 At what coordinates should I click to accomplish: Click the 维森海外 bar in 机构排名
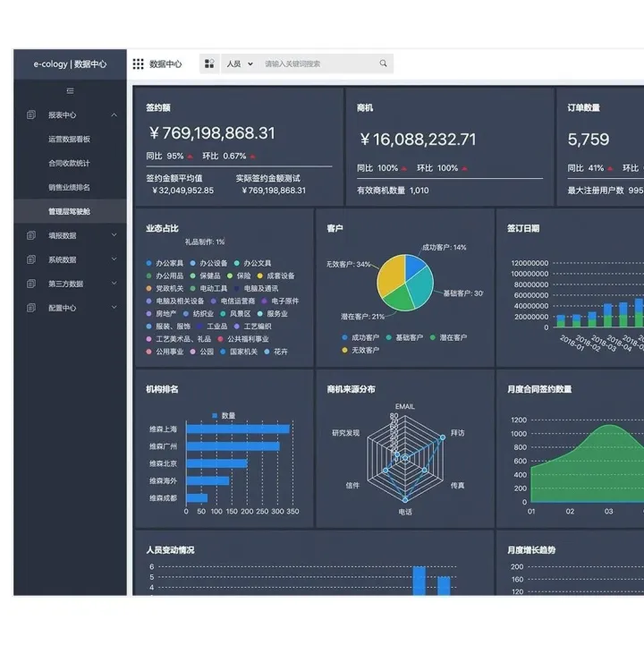click(208, 481)
